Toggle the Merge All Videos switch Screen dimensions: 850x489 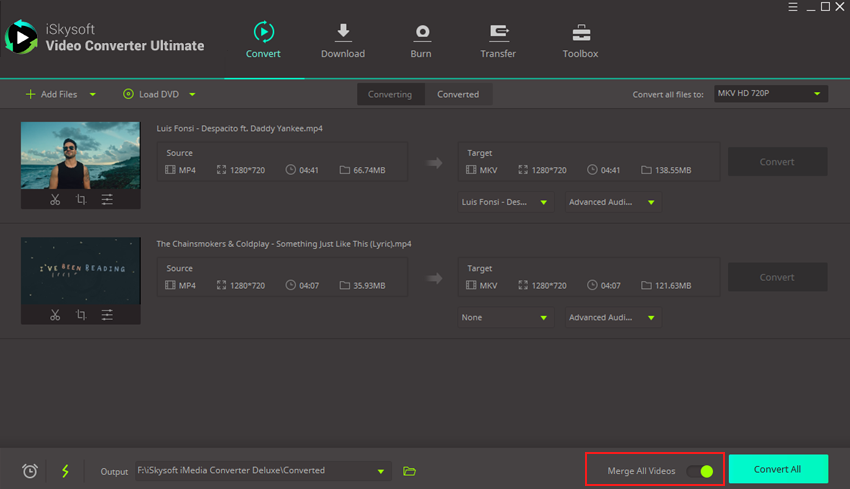tap(700, 471)
